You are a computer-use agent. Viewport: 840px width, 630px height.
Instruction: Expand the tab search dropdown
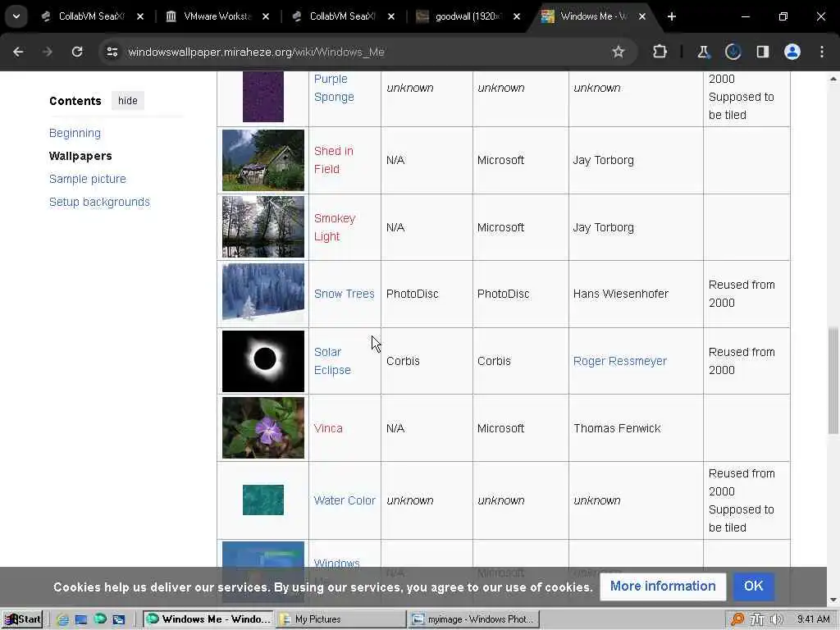pyautogui.click(x=16, y=16)
